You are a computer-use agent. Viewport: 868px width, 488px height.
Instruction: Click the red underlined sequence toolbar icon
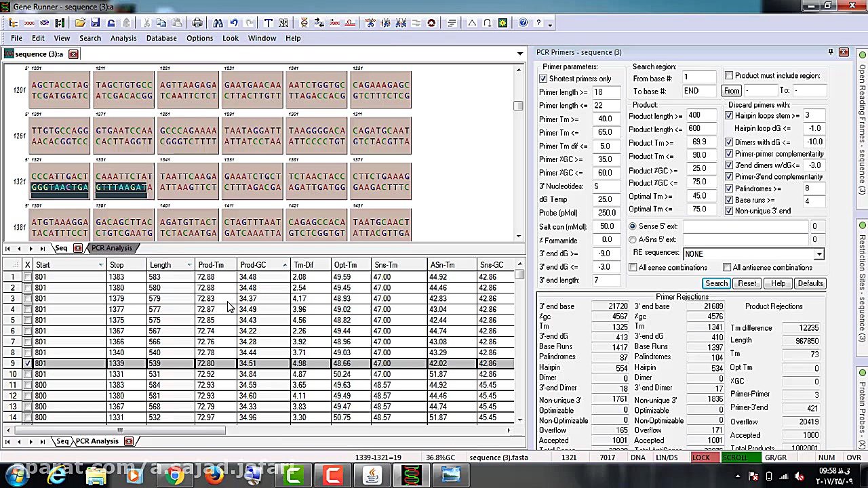349,23
